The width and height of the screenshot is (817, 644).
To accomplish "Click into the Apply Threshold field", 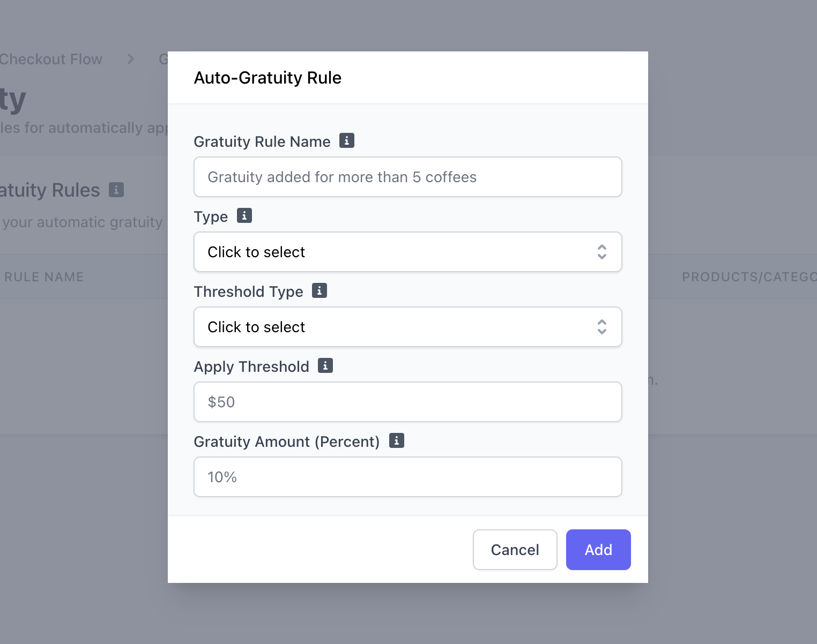I will (x=407, y=402).
